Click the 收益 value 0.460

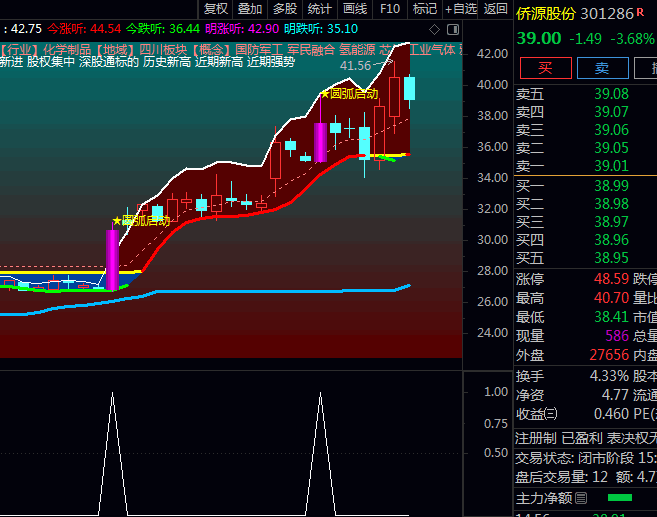[x=611, y=414]
